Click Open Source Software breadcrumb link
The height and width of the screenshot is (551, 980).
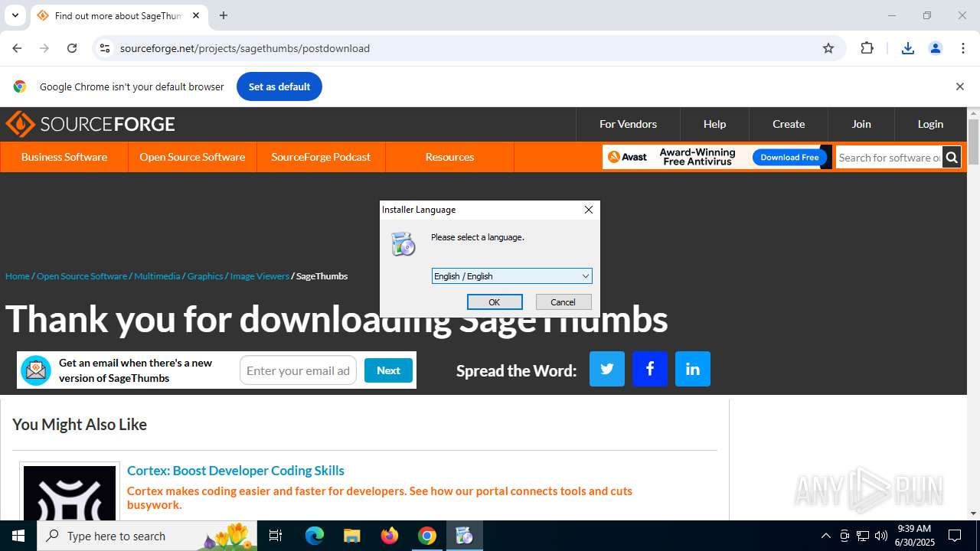(82, 276)
